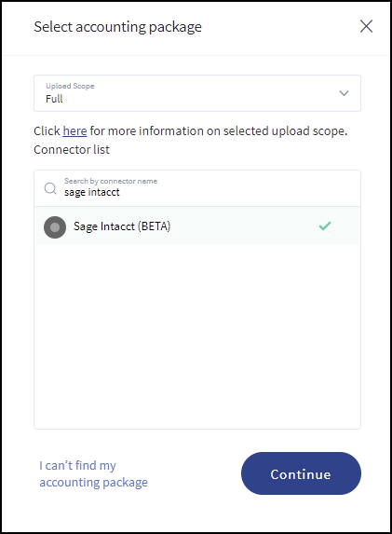The height and width of the screenshot is (534, 392).
Task: Click "I can't find my accounting package"
Action: [93, 473]
